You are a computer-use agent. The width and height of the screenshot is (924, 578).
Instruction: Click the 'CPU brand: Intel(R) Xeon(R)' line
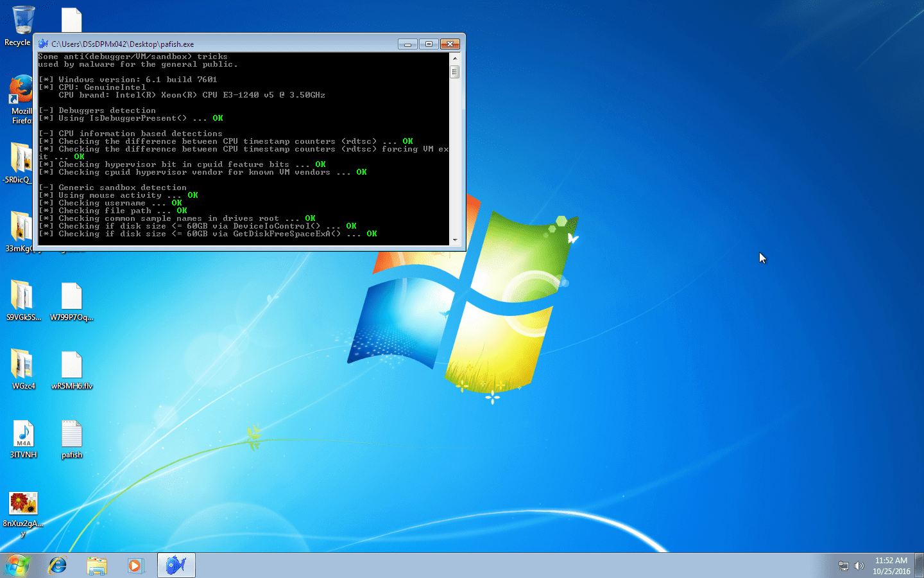pyautogui.click(x=192, y=95)
